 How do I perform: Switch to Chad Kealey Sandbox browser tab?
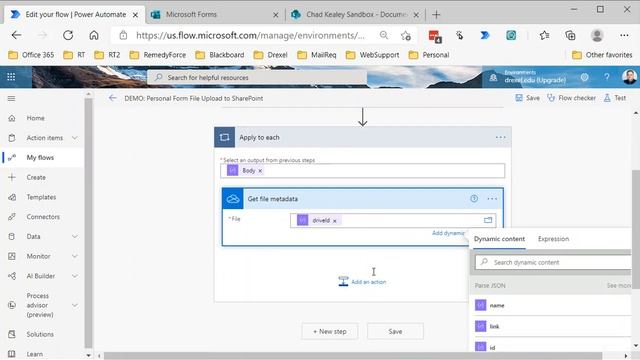[x=355, y=14]
